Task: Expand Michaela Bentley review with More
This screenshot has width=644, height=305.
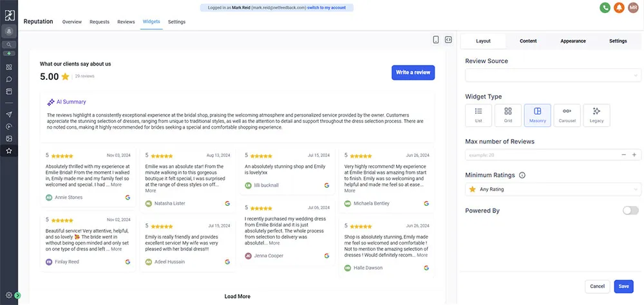Action: tap(350, 190)
